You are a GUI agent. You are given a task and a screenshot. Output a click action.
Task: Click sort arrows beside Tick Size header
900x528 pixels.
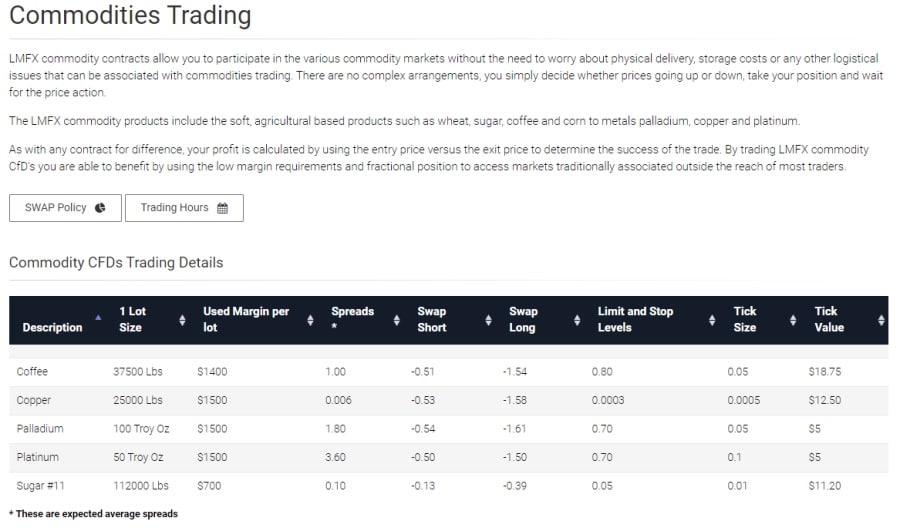point(793,320)
